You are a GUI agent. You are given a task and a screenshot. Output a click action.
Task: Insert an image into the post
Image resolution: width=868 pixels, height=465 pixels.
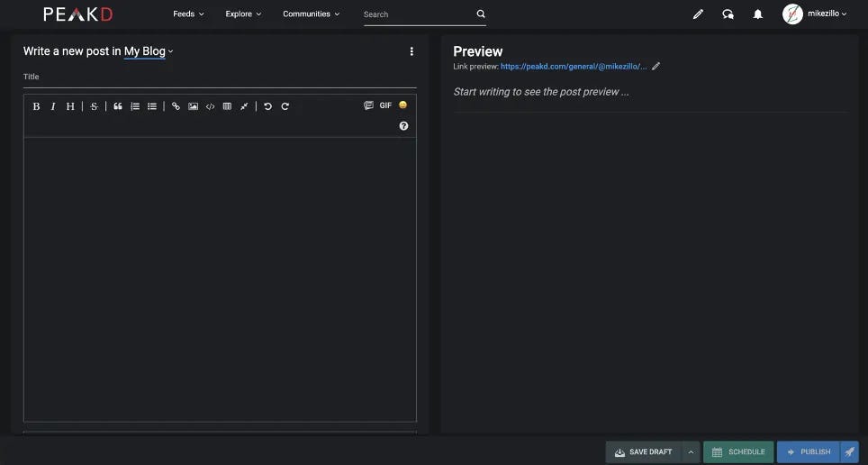194,106
